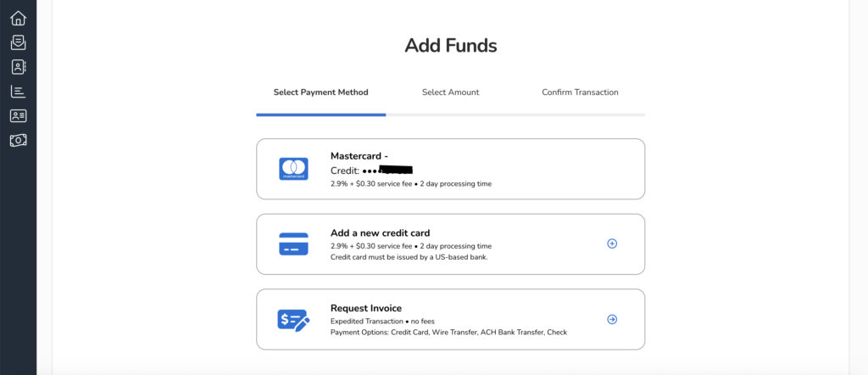
Task: Choose the "Request Invoice" title
Action: click(x=366, y=308)
